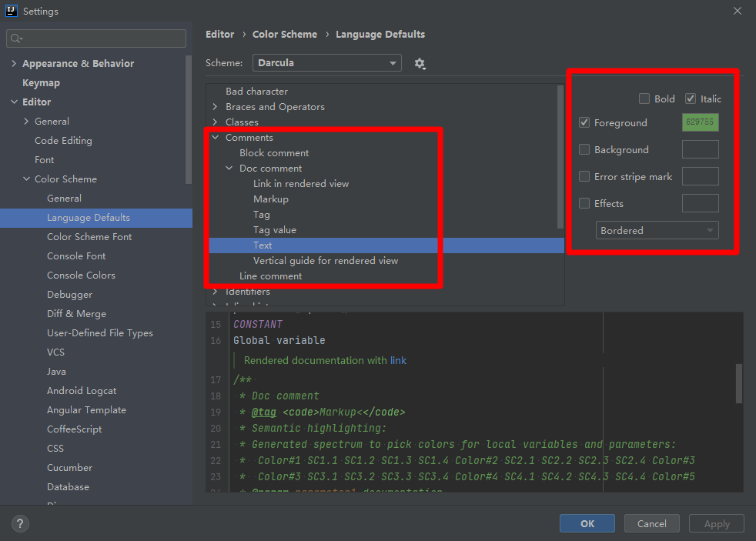This screenshot has height=541, width=756.
Task: Enable the Background checkbox
Action: [584, 149]
